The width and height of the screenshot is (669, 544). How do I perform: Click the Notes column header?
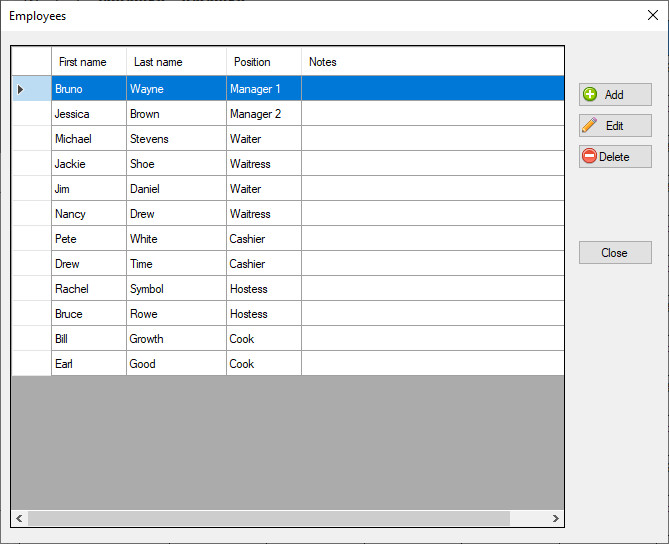pos(433,62)
